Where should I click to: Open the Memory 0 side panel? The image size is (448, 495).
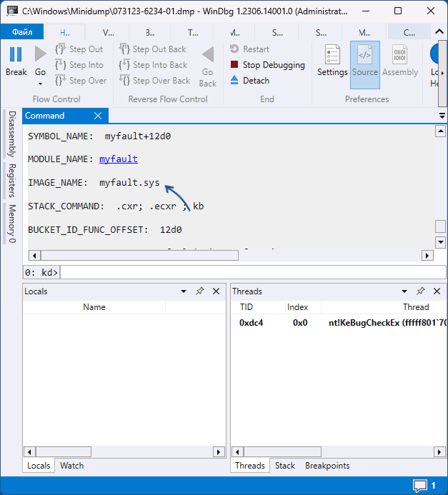pyautogui.click(x=11, y=224)
